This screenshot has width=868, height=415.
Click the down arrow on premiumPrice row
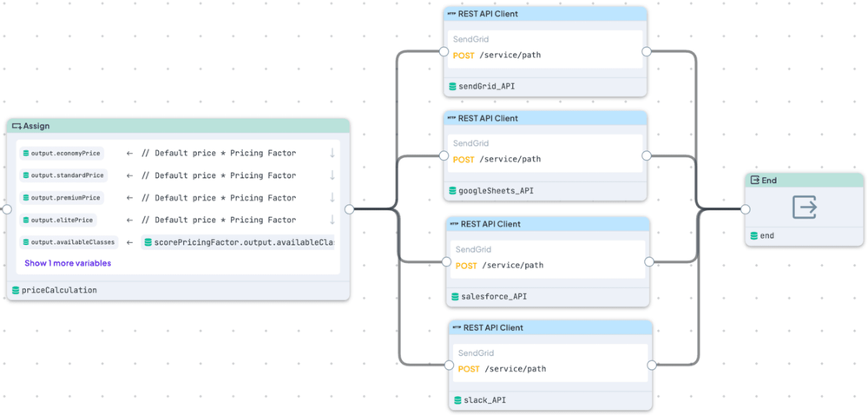point(332,198)
